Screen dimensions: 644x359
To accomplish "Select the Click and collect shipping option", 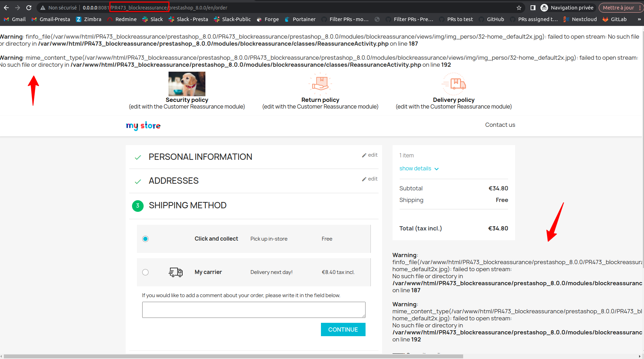I will 145,239.
